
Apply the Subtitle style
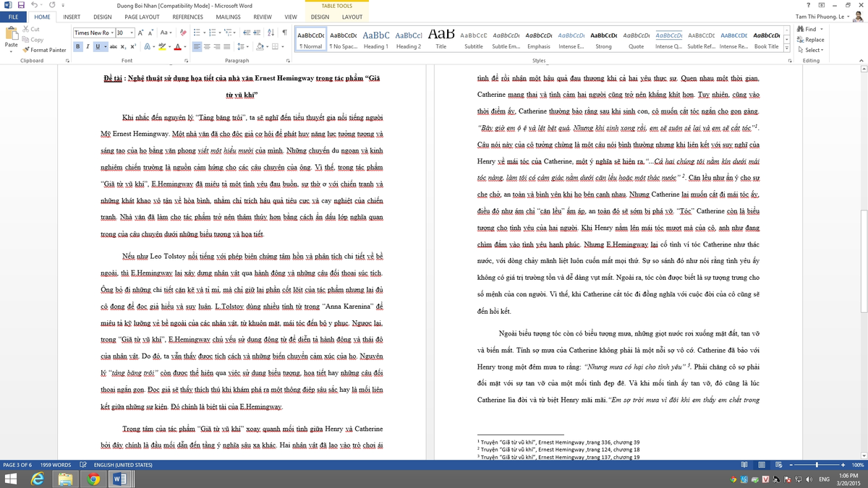tap(473, 39)
